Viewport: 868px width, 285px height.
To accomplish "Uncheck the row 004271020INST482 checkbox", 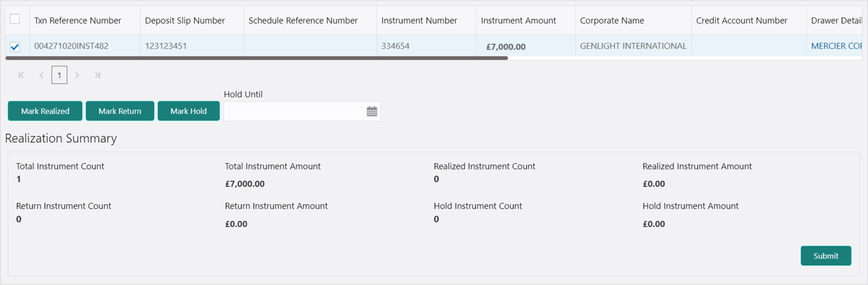I will point(15,47).
